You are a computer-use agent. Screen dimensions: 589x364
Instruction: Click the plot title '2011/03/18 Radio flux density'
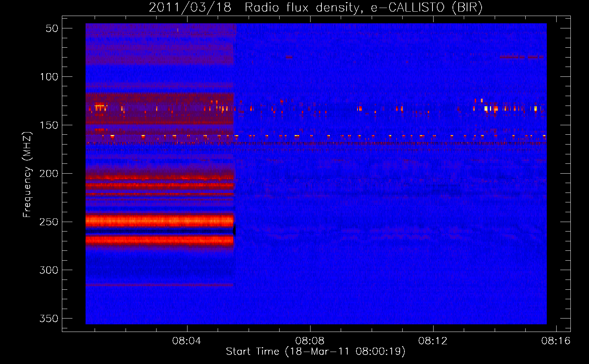(x=254, y=7)
